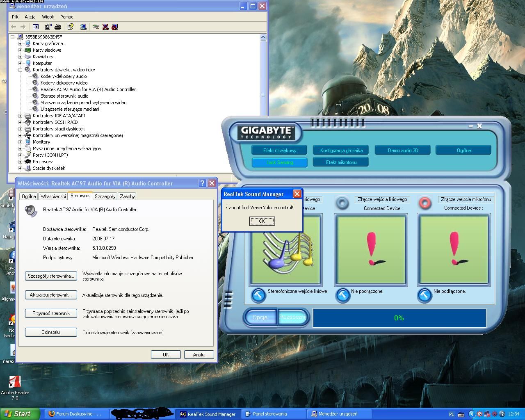Collapse the Kontrolery dźwięku, wideo i gier node

(x=20, y=70)
